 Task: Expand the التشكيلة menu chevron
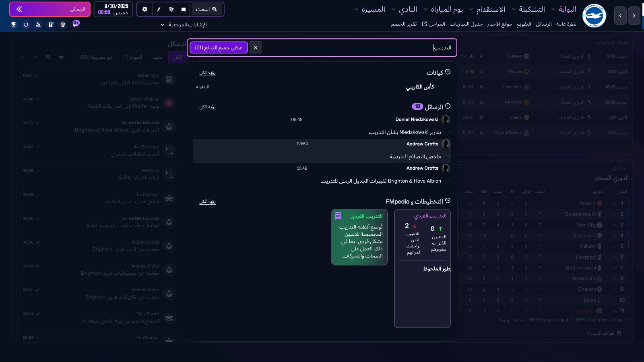(x=514, y=9)
